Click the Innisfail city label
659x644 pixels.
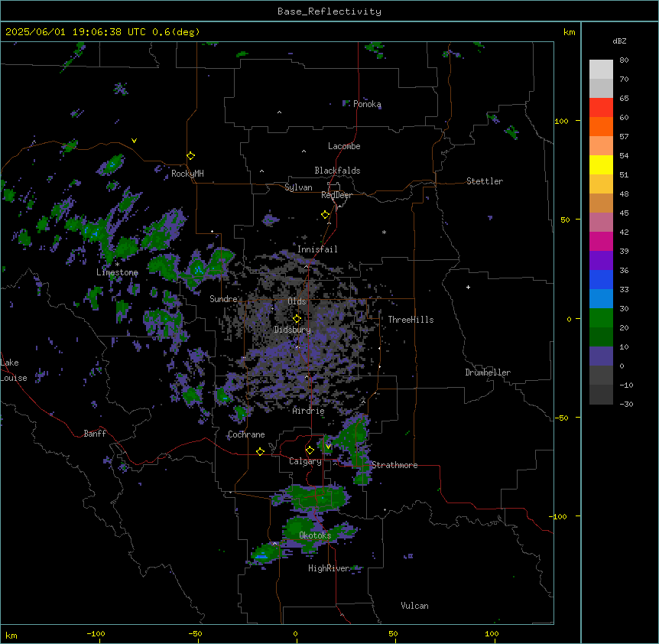click(x=317, y=249)
